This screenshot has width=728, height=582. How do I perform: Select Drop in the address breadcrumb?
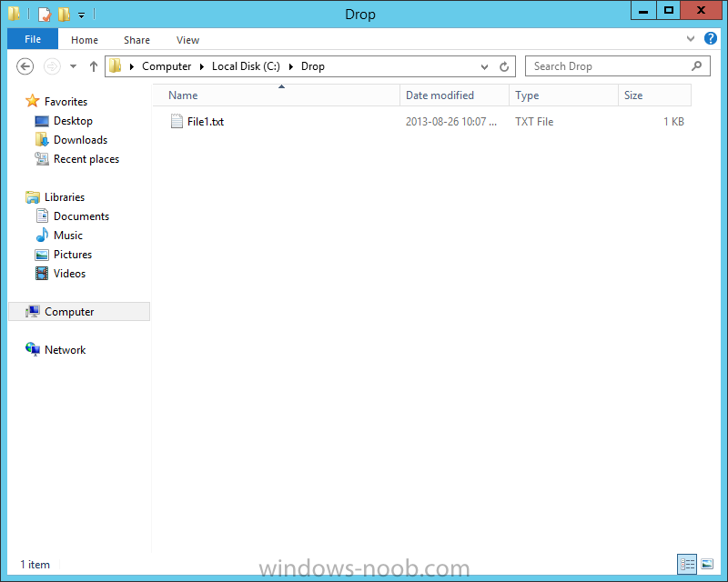[x=313, y=66]
